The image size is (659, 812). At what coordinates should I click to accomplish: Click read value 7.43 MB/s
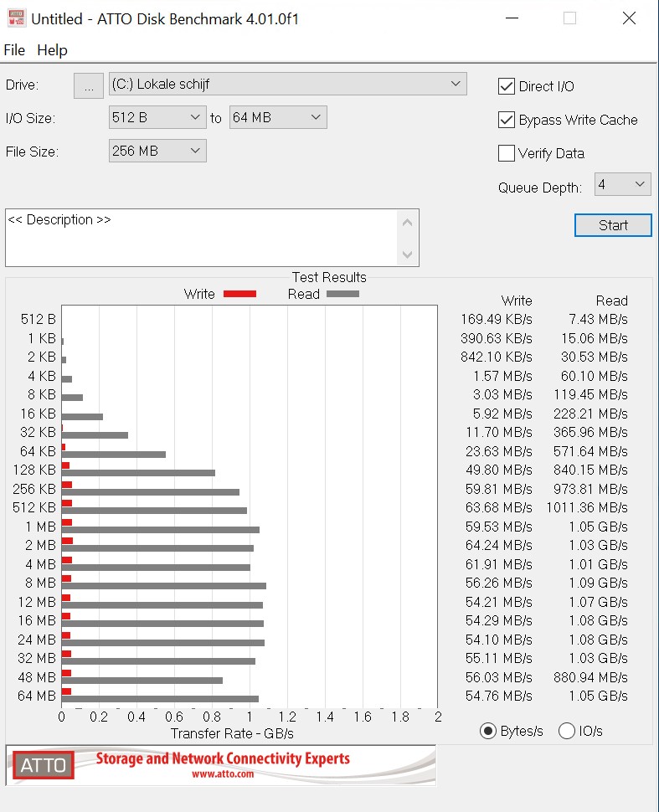coord(599,319)
